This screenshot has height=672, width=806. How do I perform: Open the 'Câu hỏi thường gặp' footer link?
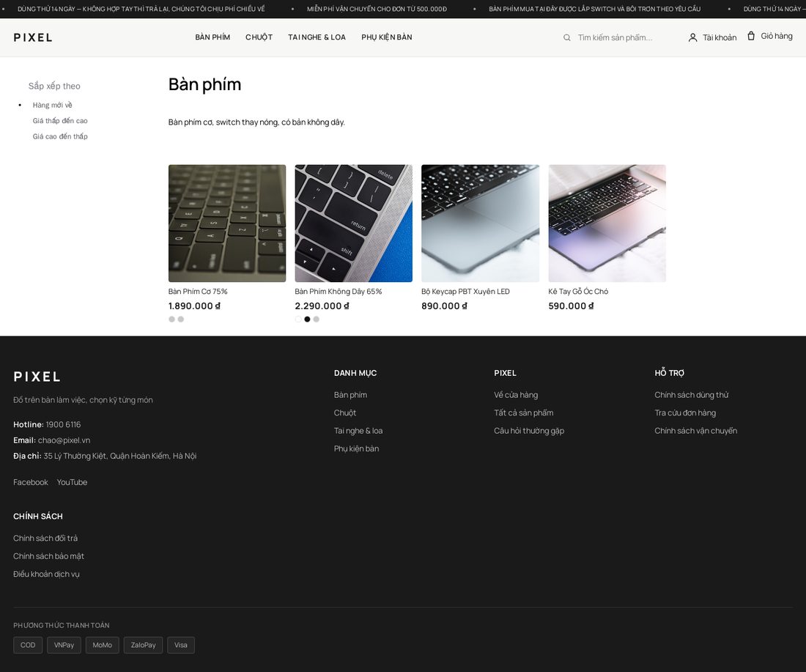(529, 431)
